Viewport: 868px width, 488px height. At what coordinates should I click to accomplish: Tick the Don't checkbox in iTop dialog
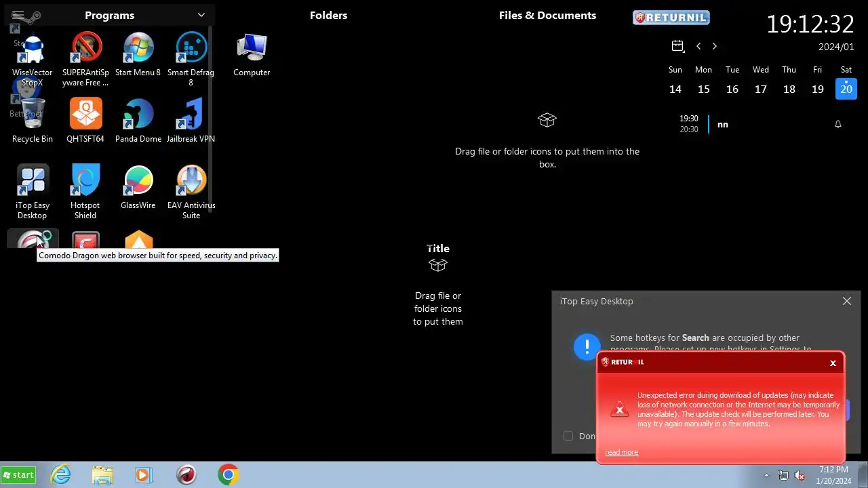[568, 436]
